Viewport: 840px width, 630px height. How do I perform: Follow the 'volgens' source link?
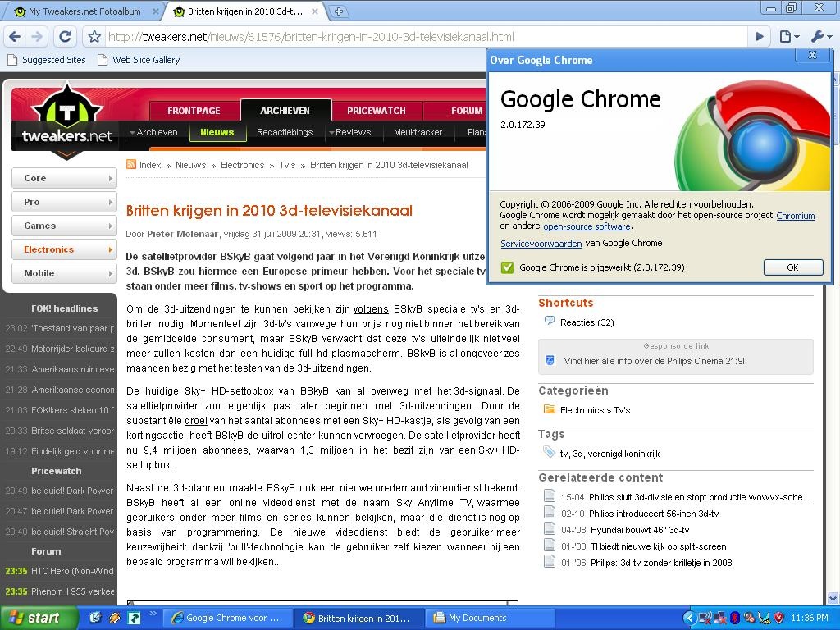(371, 309)
